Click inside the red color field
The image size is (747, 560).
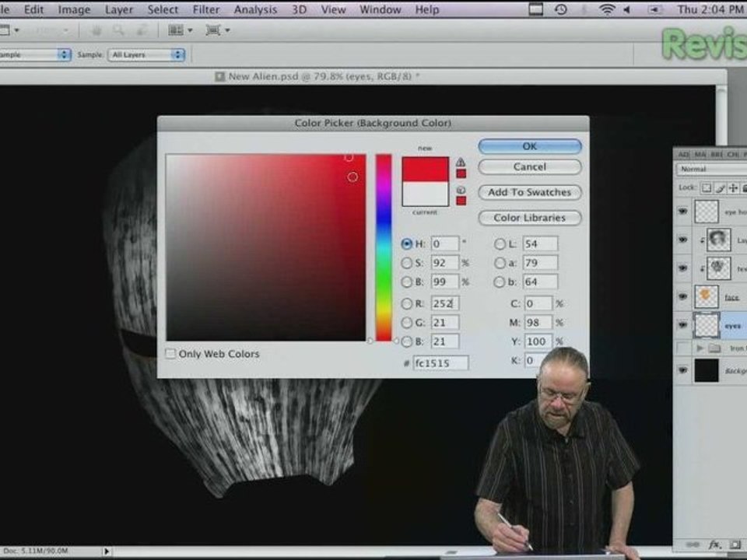(266, 247)
